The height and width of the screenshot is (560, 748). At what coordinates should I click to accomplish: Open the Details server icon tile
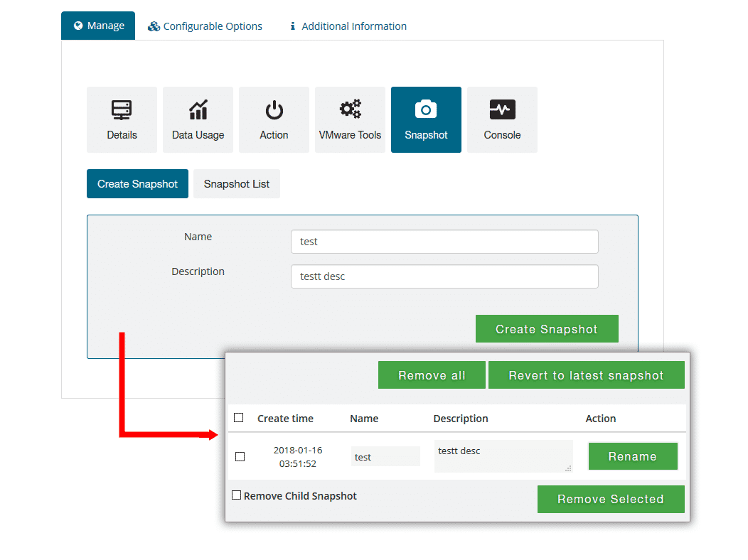[x=122, y=110]
